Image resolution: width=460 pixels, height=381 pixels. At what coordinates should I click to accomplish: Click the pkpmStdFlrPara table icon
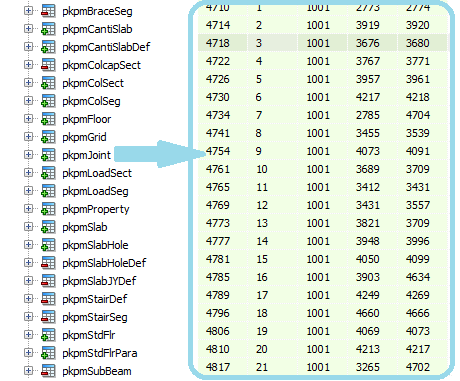(x=48, y=353)
